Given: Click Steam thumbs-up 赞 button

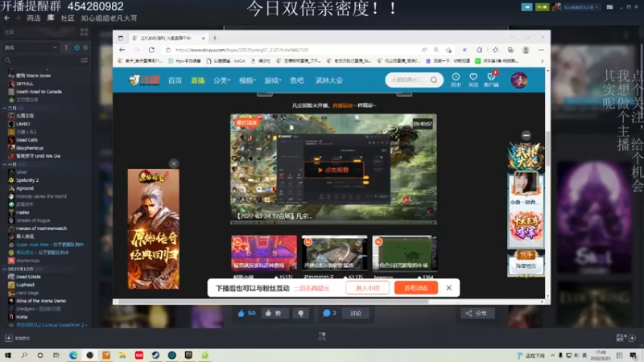Looking at the screenshot, I should click(x=274, y=313).
